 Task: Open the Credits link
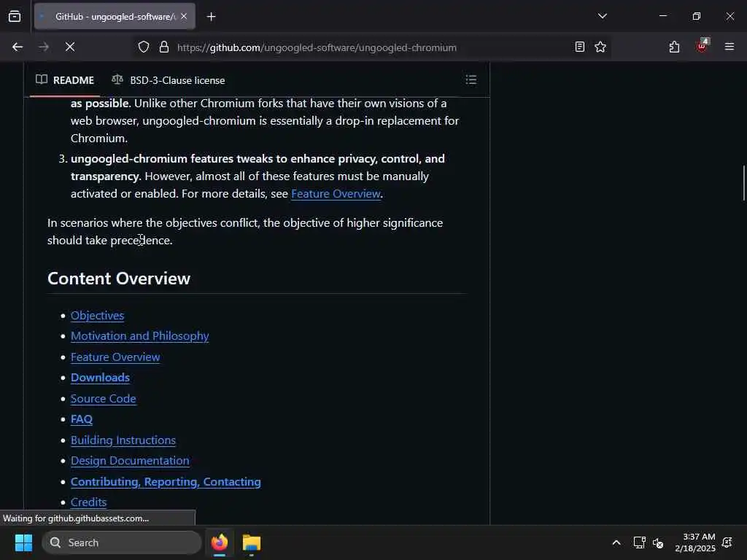point(88,502)
